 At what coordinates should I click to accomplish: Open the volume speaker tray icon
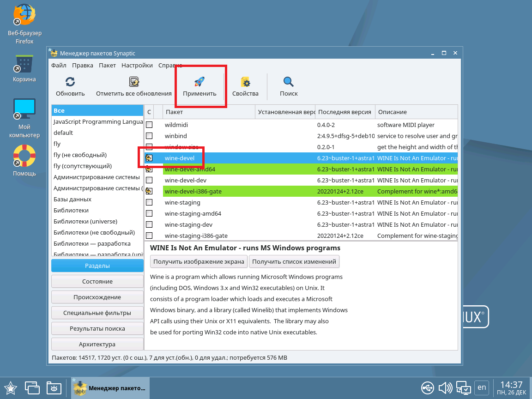click(x=445, y=388)
